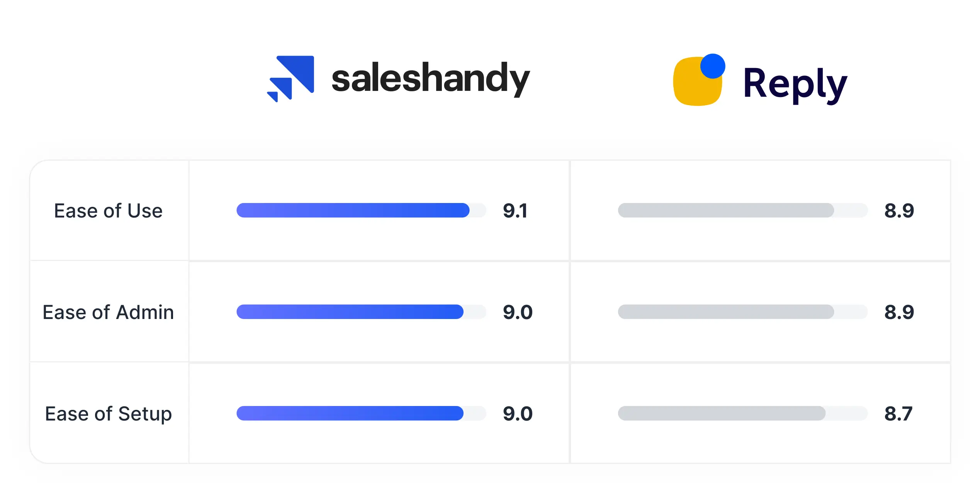
Task: Click Saleshandy's blue Ease of Use bar
Action: [x=353, y=210]
